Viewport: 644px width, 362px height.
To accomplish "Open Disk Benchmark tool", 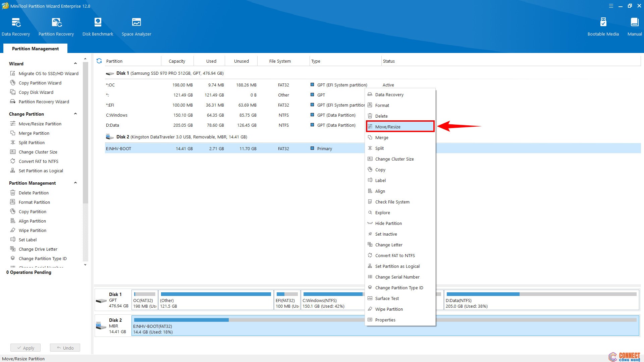I will (x=98, y=27).
